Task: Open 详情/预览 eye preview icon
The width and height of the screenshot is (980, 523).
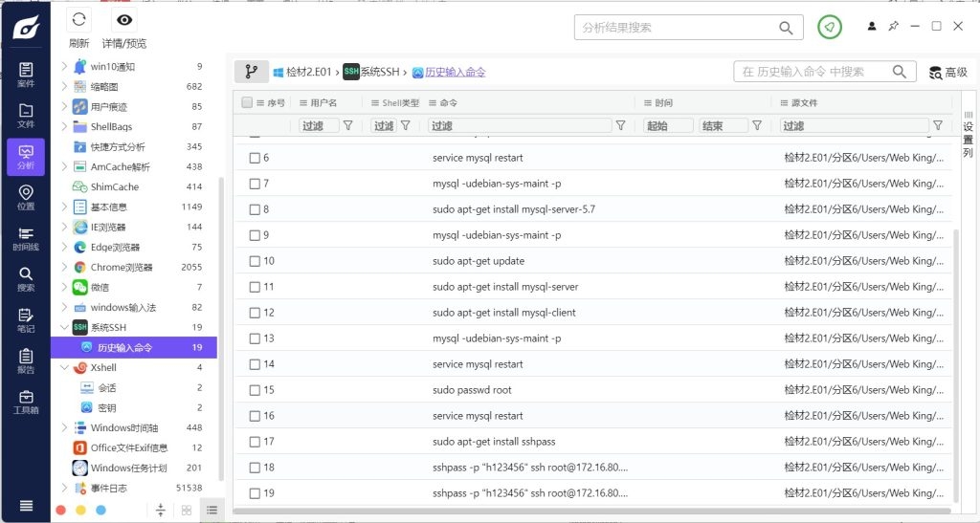Action: 123,20
